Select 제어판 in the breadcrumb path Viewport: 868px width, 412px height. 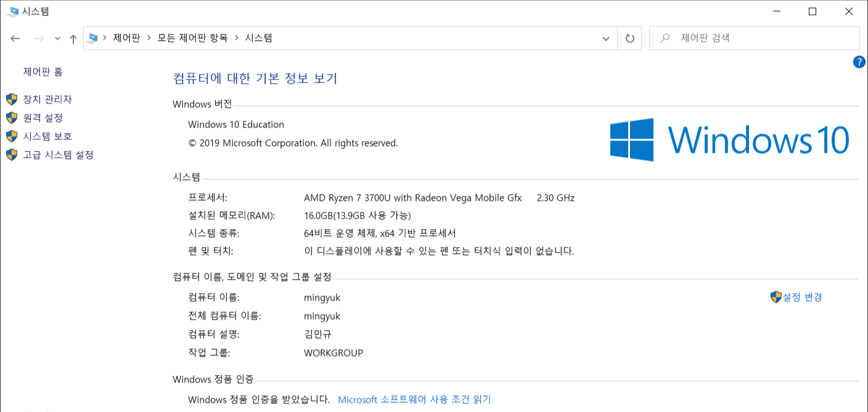(x=128, y=38)
